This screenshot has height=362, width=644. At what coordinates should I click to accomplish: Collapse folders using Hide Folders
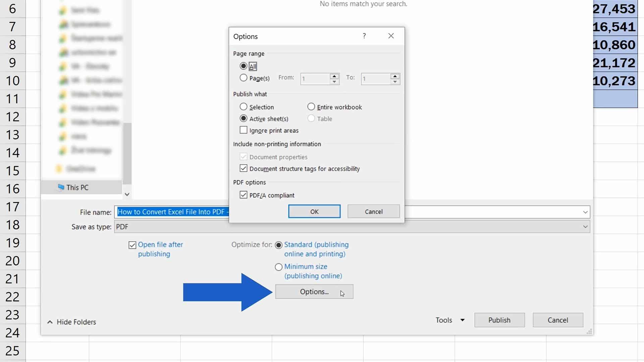pyautogui.click(x=71, y=322)
